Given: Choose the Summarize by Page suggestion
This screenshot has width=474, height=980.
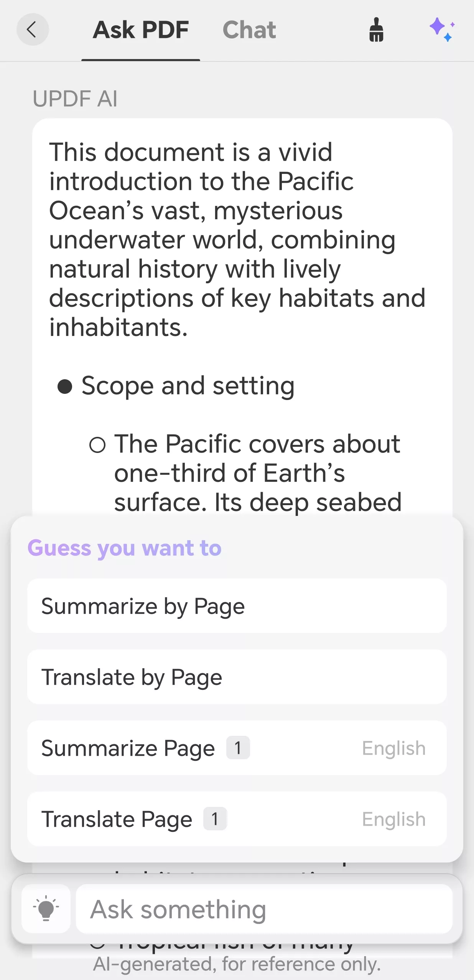Looking at the screenshot, I should click(237, 606).
